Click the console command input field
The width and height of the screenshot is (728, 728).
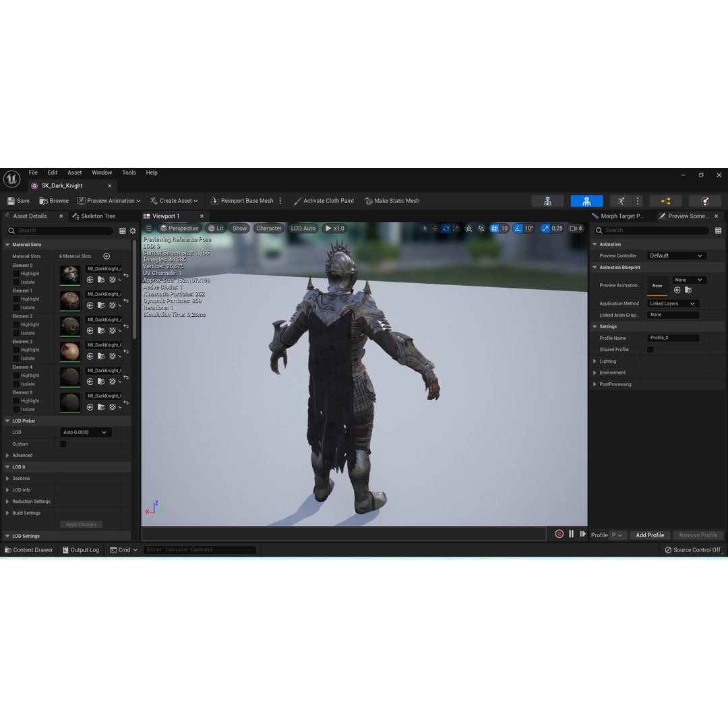coord(200,550)
